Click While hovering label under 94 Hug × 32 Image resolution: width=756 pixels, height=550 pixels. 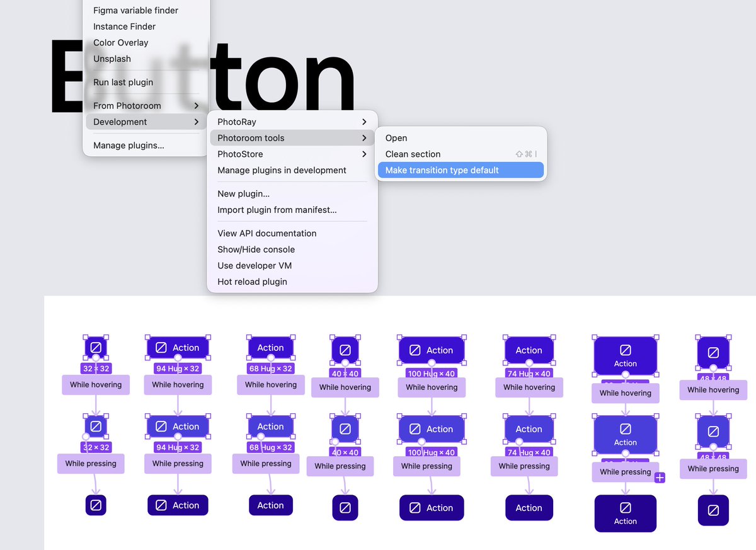[x=178, y=385]
